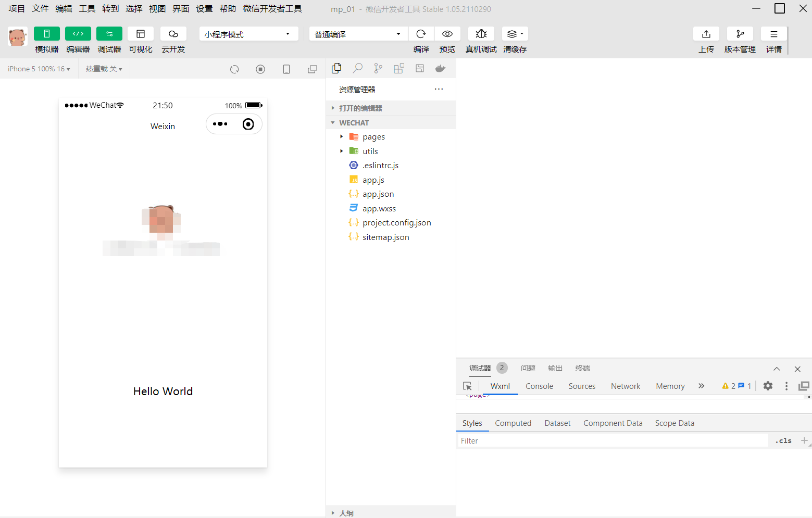Switch to the 输出 tab
The image size is (812, 518).
tap(555, 368)
